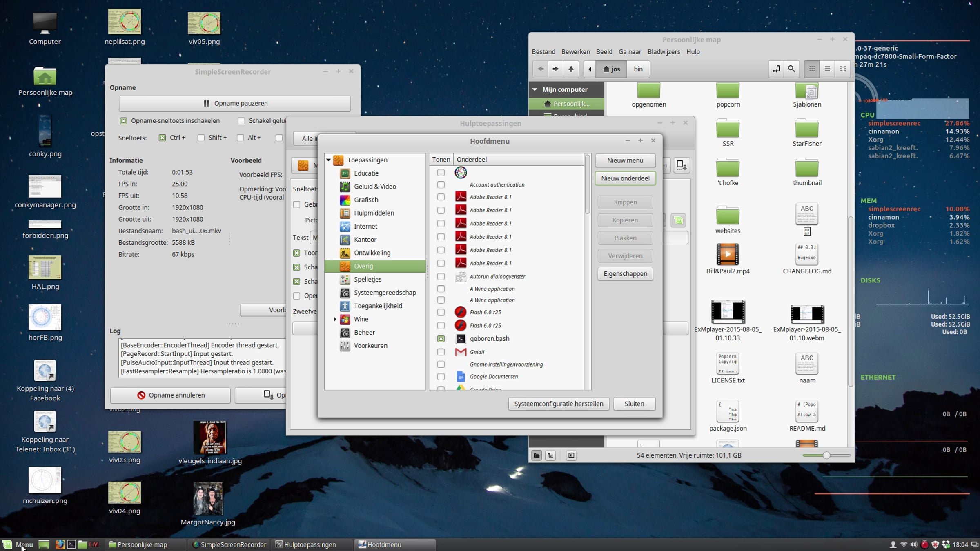Open the Bladwijzers menu
This screenshot has height=551, width=980.
point(664,52)
